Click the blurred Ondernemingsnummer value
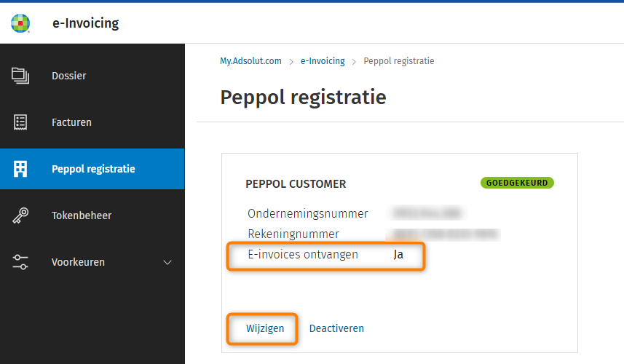 pyautogui.click(x=428, y=213)
